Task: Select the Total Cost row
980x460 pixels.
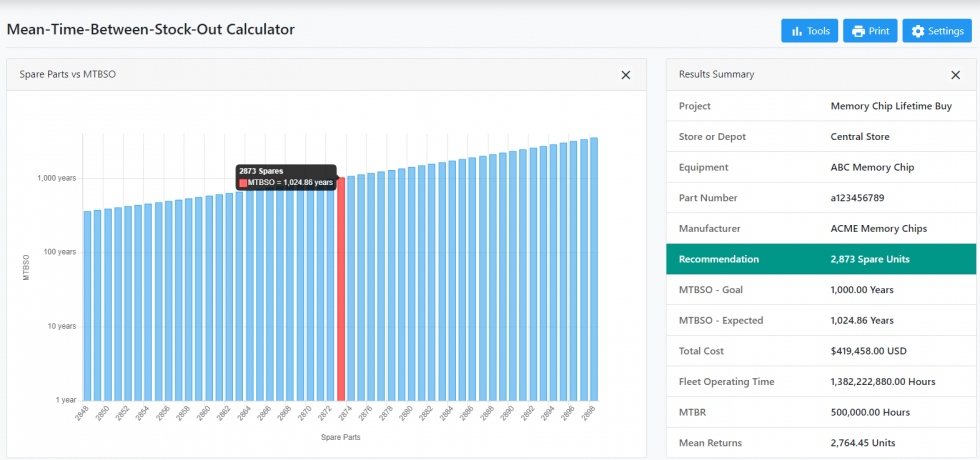Action: click(820, 351)
